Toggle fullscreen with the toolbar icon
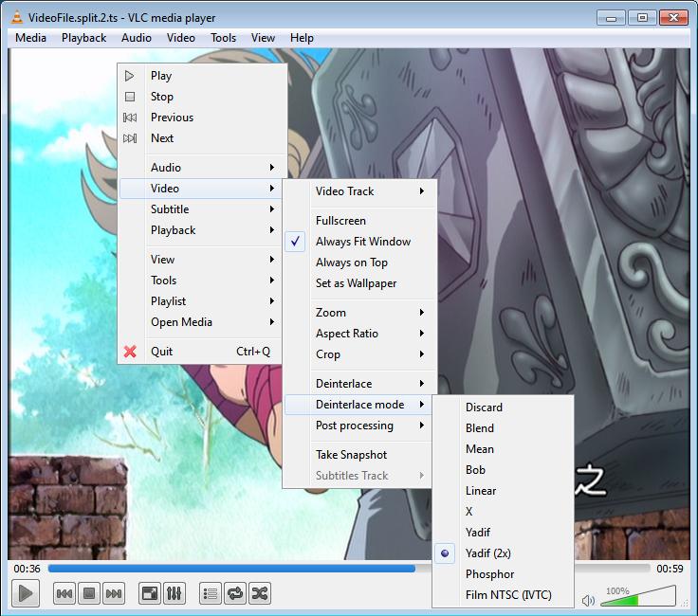The height and width of the screenshot is (616, 698). click(150, 593)
